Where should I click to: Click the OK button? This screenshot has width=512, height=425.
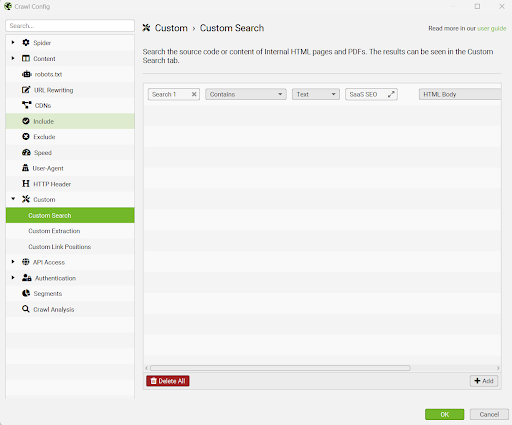coord(444,414)
